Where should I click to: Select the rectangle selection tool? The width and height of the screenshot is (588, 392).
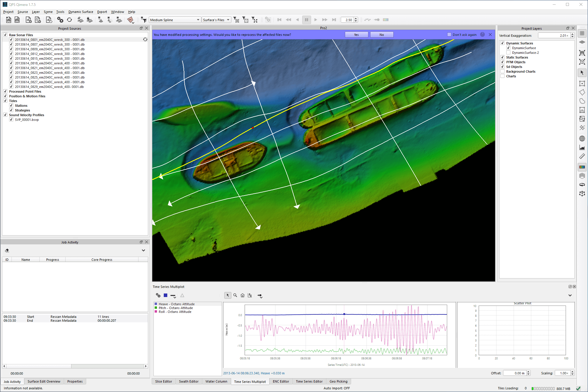tap(582, 84)
